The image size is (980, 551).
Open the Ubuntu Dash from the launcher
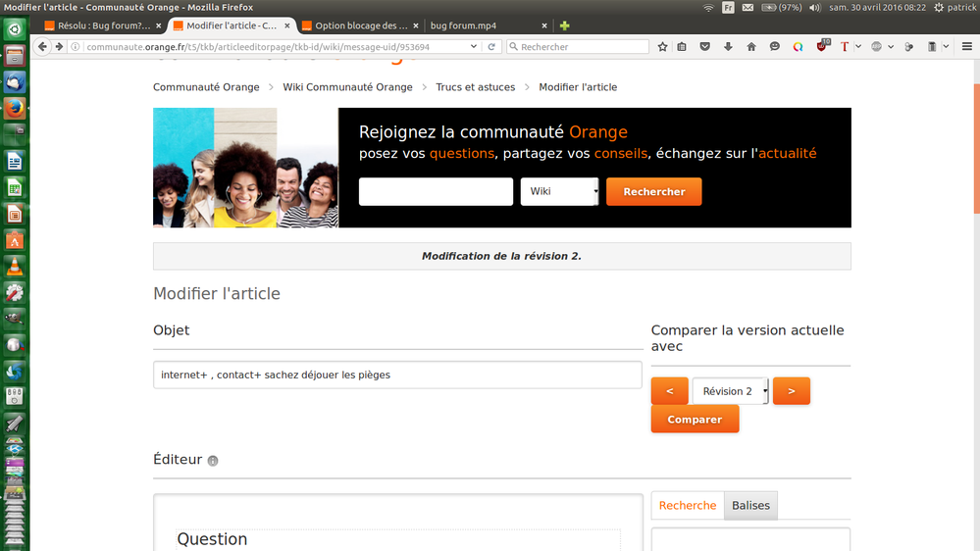coord(15,29)
